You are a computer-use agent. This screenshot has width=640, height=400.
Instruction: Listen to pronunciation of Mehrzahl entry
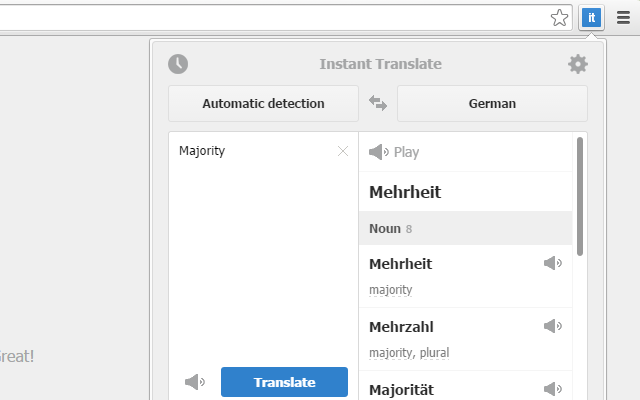point(553,326)
